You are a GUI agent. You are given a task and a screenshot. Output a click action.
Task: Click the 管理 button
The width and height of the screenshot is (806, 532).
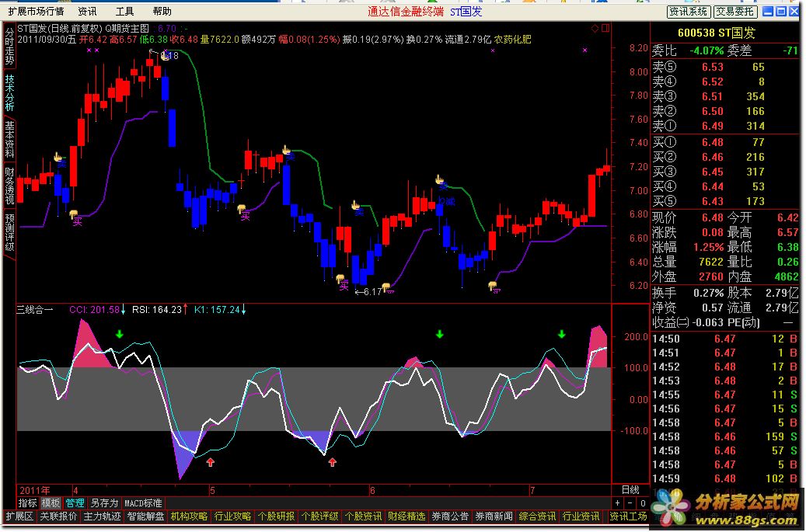[75, 503]
